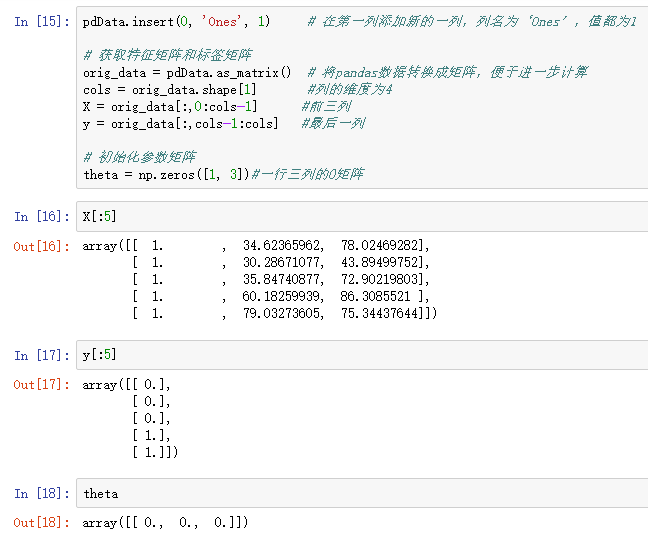
Task: Select the In [16] cell prompt
Action: pos(42,216)
